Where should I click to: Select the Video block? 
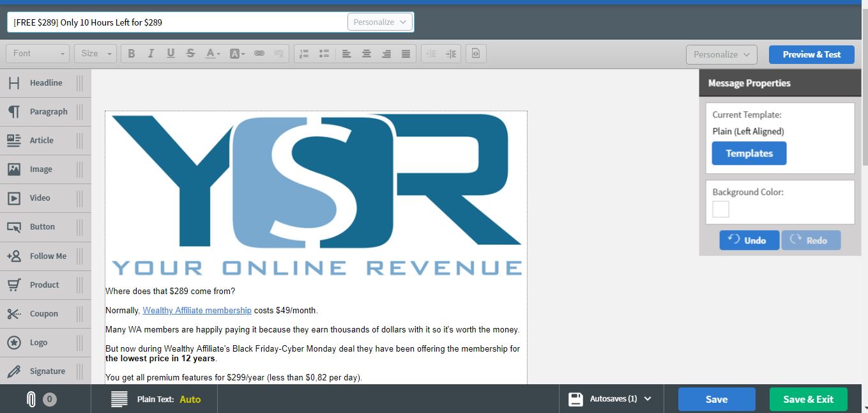(x=45, y=198)
